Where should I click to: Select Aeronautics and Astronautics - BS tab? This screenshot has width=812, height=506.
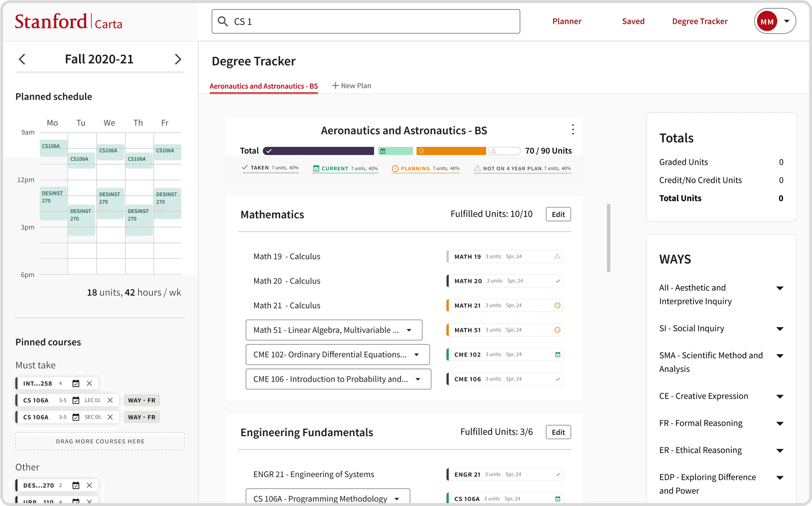[x=263, y=86]
